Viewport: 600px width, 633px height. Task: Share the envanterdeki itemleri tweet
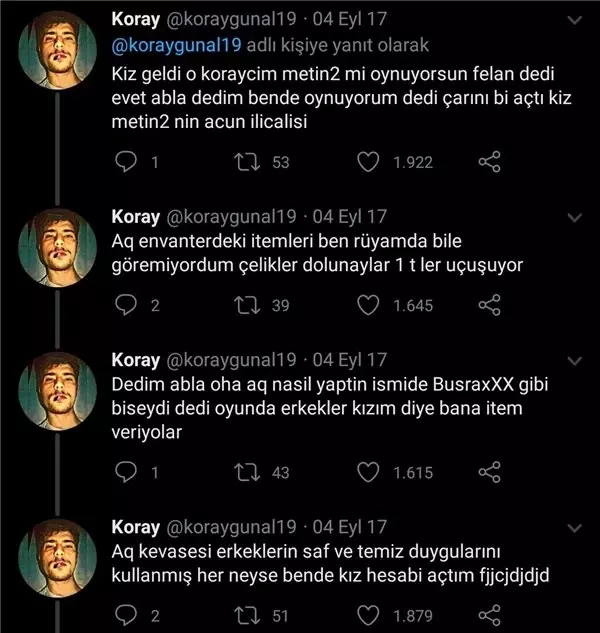point(489,305)
